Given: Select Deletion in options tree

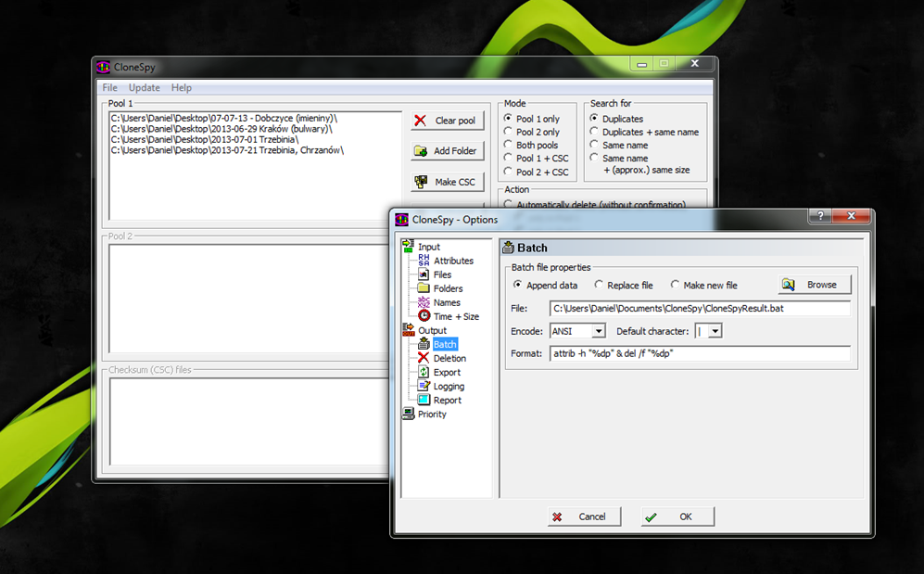Looking at the screenshot, I should tap(449, 358).
